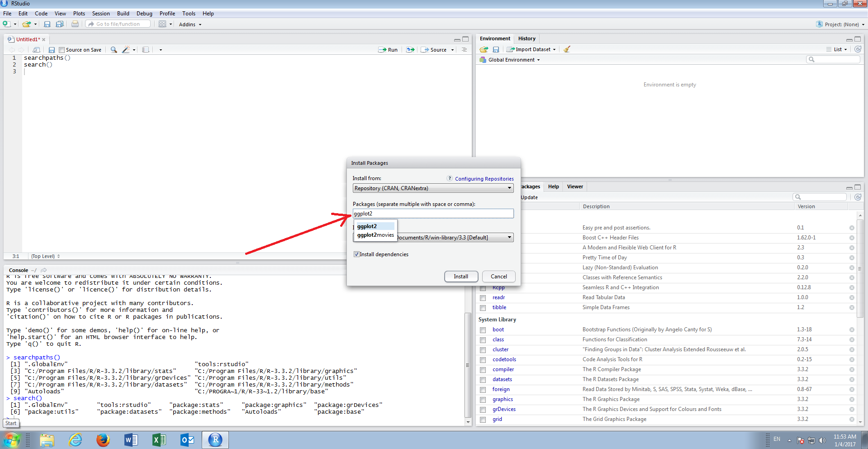
Task: Load workspace icon in Environment pane
Action: 484,49
